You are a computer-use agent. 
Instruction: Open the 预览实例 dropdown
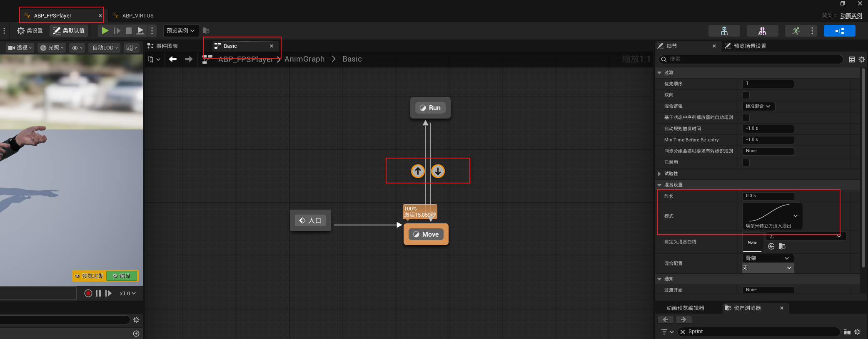(x=181, y=30)
